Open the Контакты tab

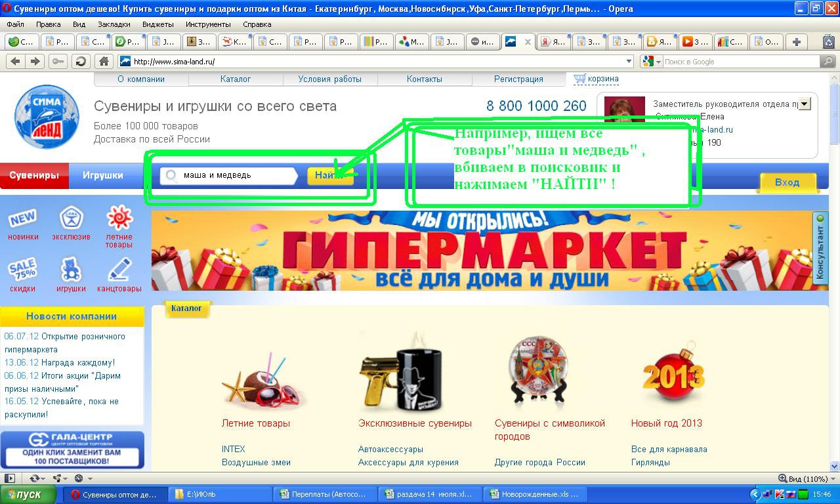tap(425, 79)
